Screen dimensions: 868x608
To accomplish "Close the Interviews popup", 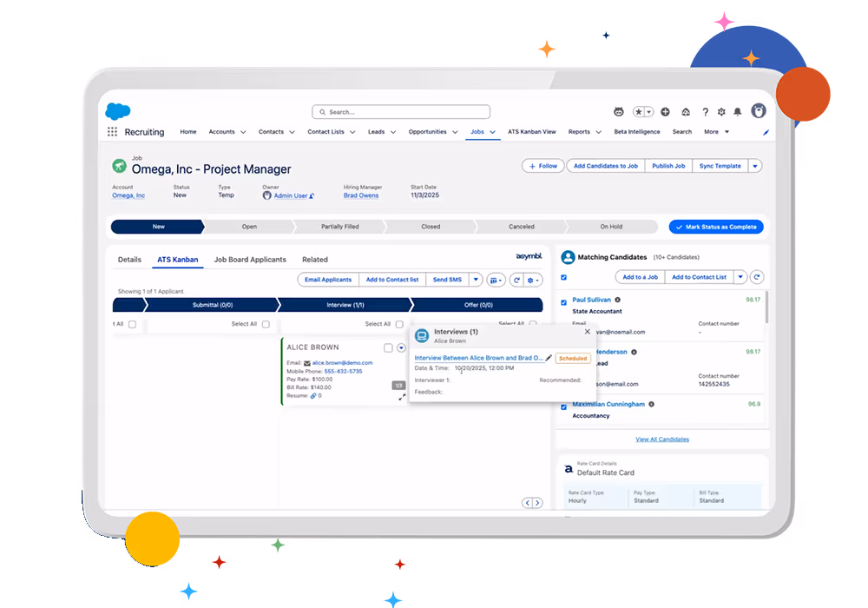I will 588,332.
